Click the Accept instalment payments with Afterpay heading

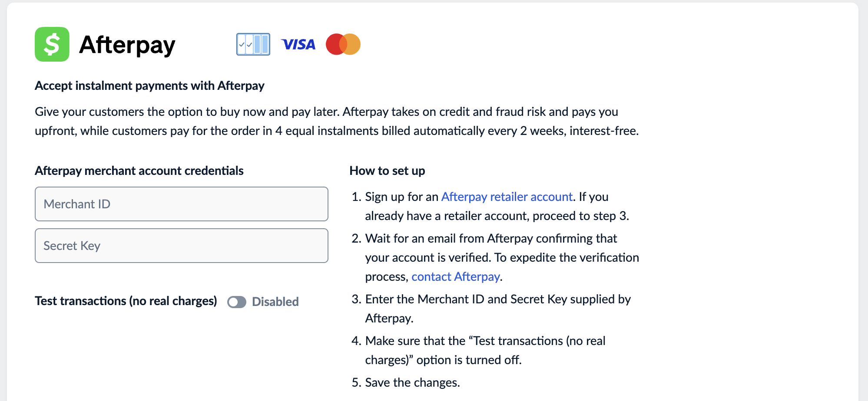(149, 86)
